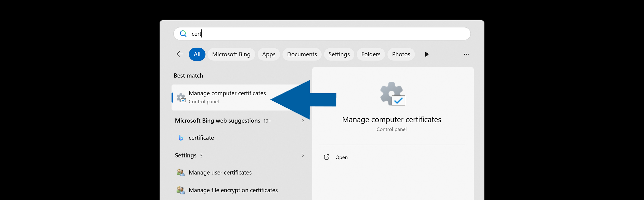644x200 pixels.
Task: Expand Microsoft Bing web suggestions chevron
Action: click(x=303, y=121)
